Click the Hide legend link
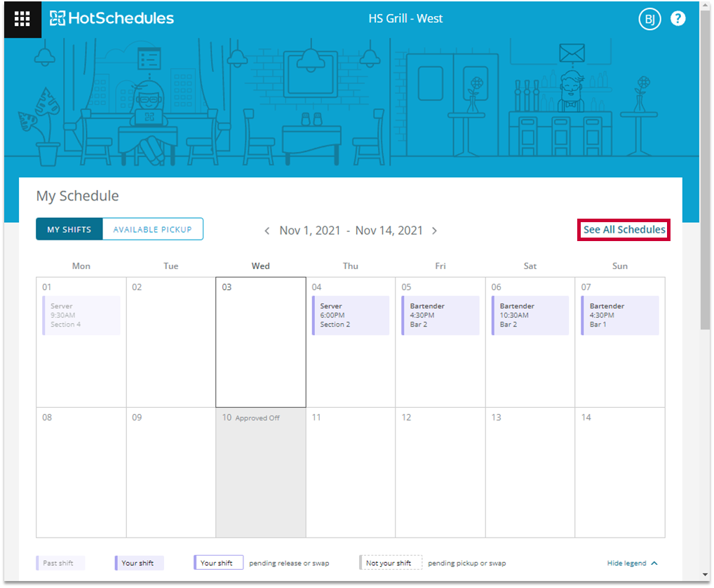Image resolution: width=714 pixels, height=588 pixels. click(626, 563)
